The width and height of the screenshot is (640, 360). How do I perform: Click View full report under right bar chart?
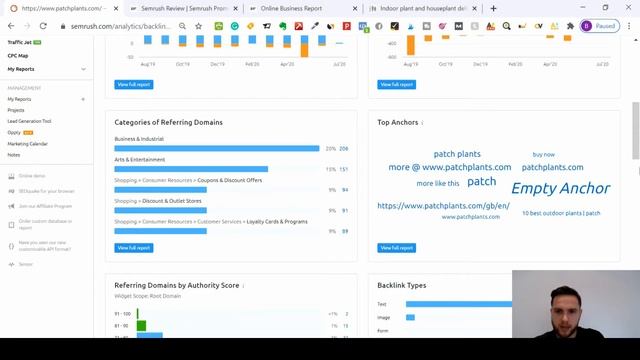coord(397,84)
